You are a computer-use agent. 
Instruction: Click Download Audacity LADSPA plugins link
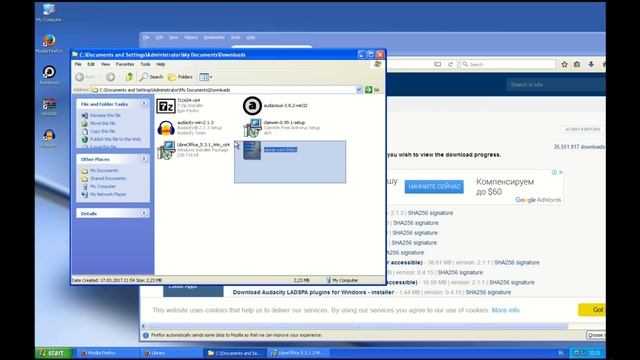click(x=313, y=292)
